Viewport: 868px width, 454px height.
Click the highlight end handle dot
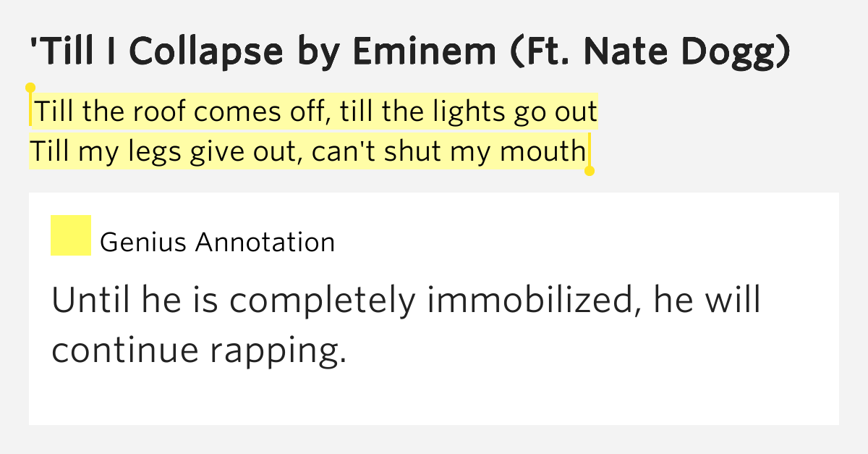coord(589,172)
